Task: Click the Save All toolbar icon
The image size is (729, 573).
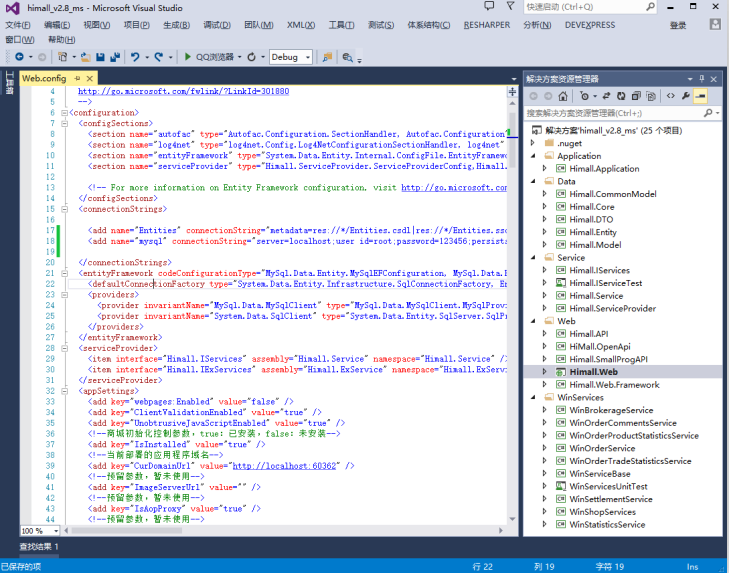Action: pyautogui.click(x=114, y=57)
